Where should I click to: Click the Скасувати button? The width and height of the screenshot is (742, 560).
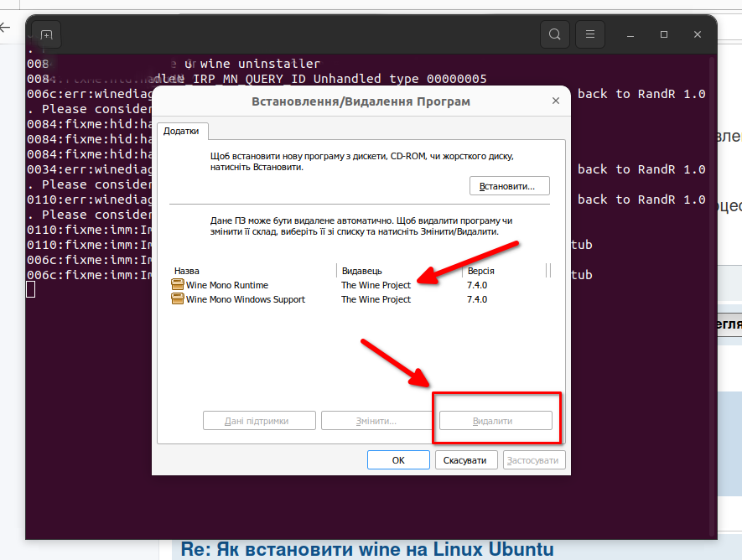coord(465,459)
